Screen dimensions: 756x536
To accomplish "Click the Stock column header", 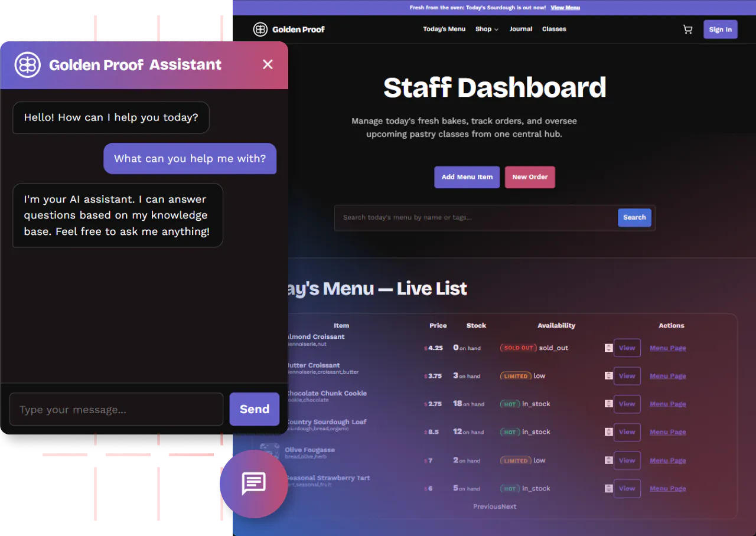I will coord(477,325).
